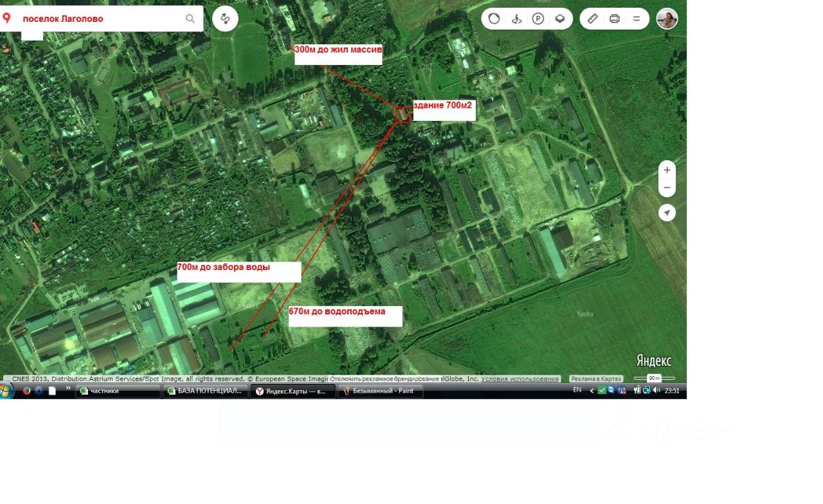
Task: Click the my location arrow button
Action: pos(667,213)
